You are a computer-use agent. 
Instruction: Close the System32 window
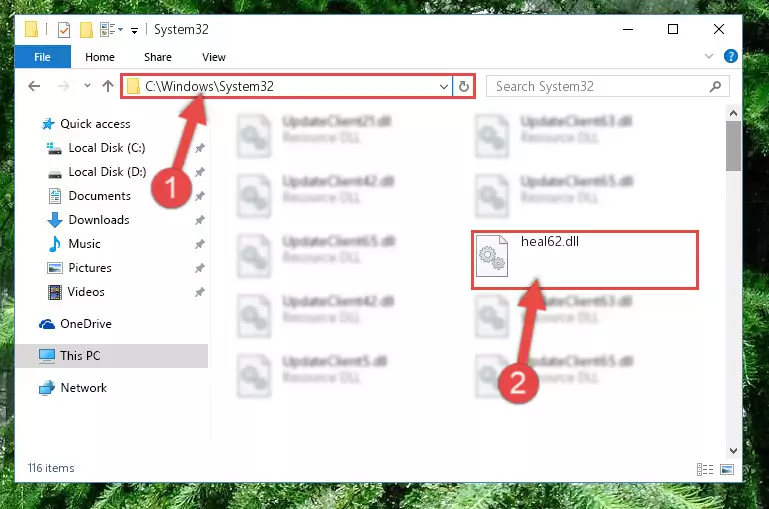pyautogui.click(x=718, y=29)
